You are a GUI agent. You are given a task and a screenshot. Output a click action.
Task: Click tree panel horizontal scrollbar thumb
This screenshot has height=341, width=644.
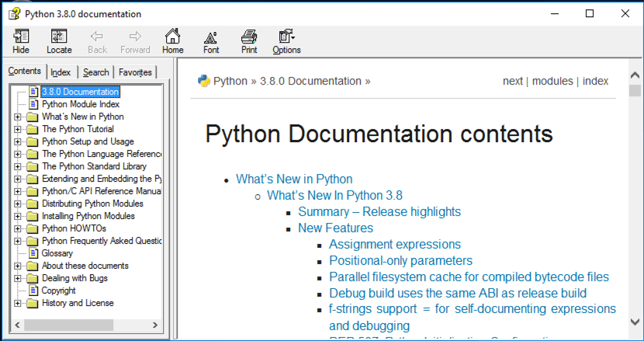[68, 325]
